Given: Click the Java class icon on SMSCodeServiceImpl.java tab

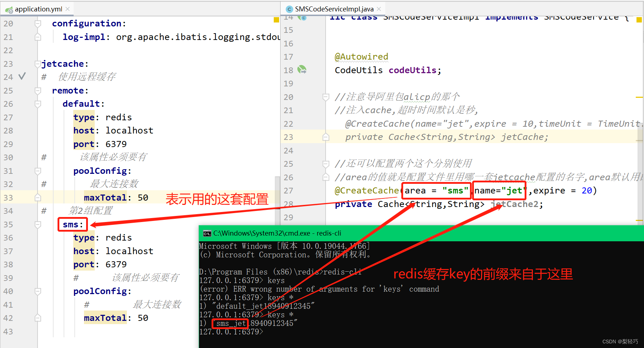Looking at the screenshot, I should pyautogui.click(x=289, y=9).
